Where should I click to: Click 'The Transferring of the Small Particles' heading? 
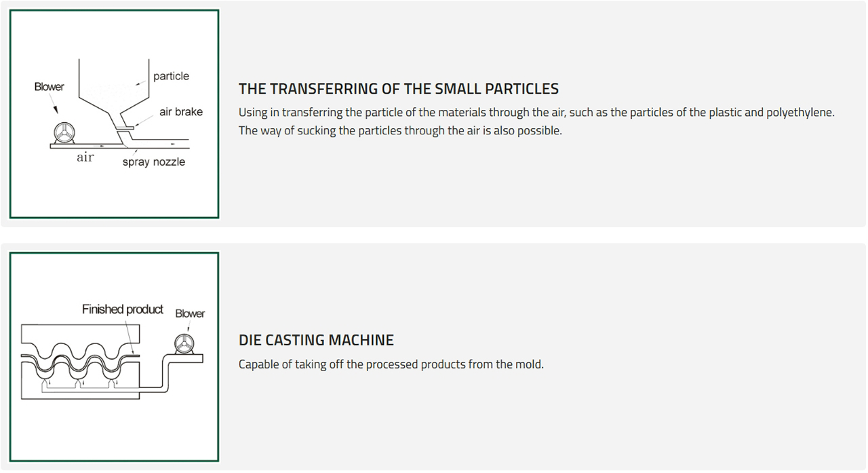click(399, 89)
